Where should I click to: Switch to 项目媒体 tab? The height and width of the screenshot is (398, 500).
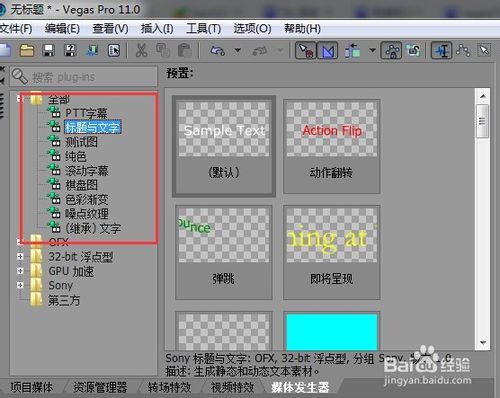tap(32, 387)
